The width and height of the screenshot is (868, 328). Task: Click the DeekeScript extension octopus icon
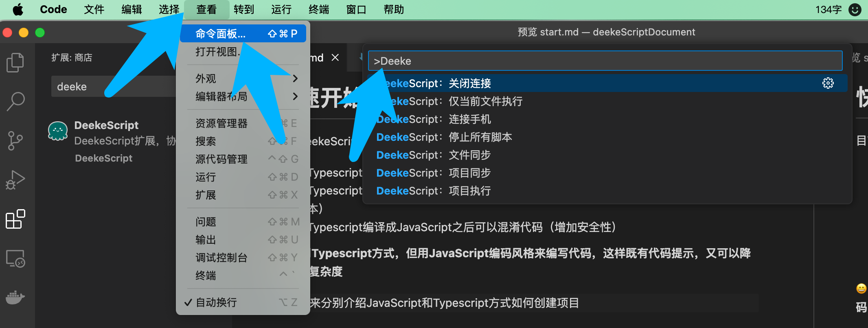(x=58, y=131)
